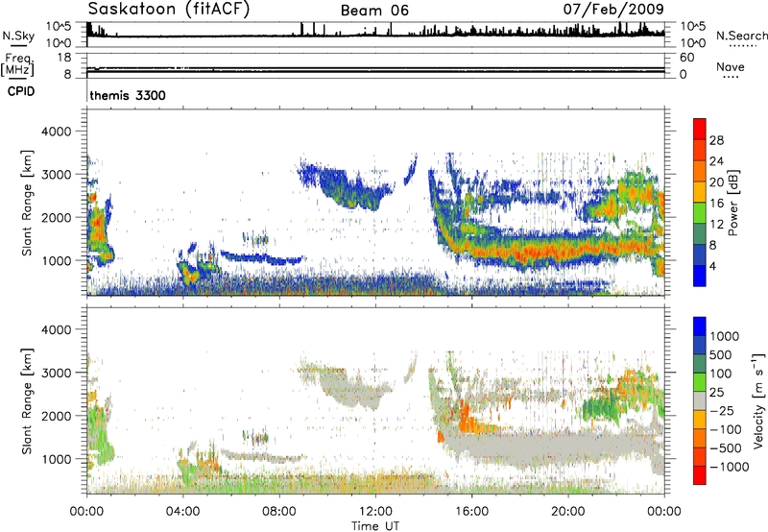Click the '500' velocity colorbar label
This screenshot has width=768, height=532.
click(x=722, y=355)
